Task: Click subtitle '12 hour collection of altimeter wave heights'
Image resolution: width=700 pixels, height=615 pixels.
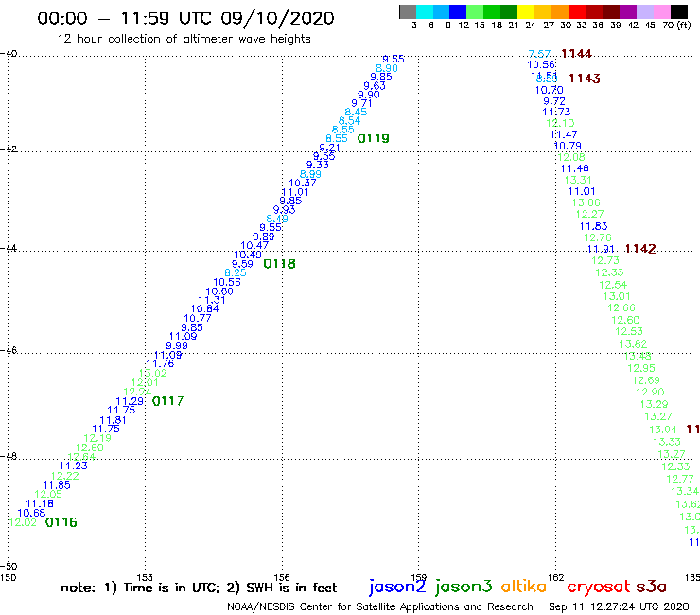Action: (x=184, y=39)
